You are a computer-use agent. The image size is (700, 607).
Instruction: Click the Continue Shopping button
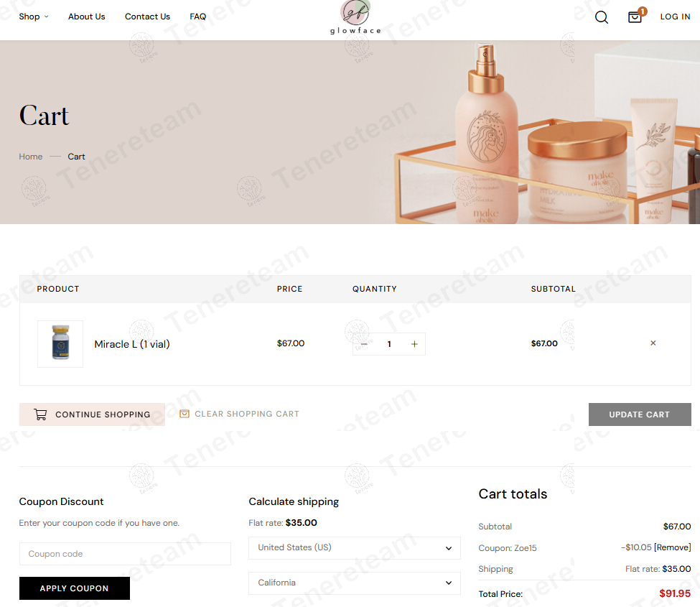click(x=92, y=414)
